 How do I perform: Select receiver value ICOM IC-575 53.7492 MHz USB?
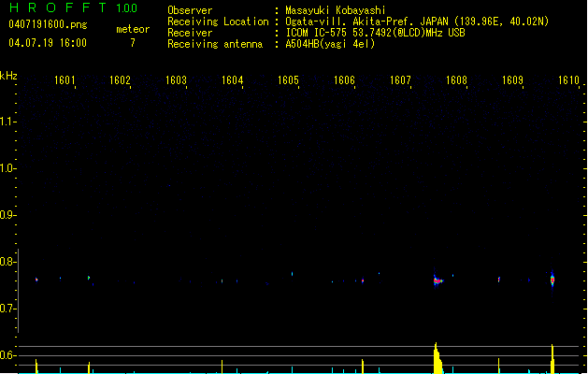click(x=376, y=33)
